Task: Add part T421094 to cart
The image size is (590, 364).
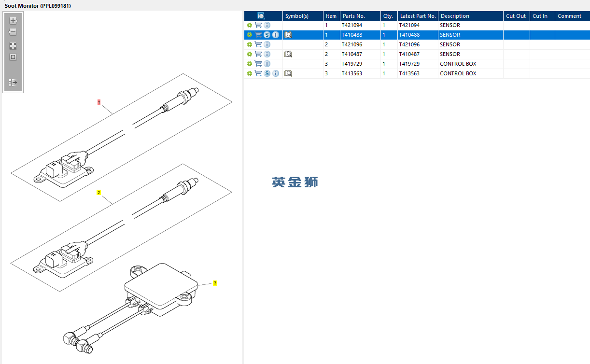Action: point(258,25)
